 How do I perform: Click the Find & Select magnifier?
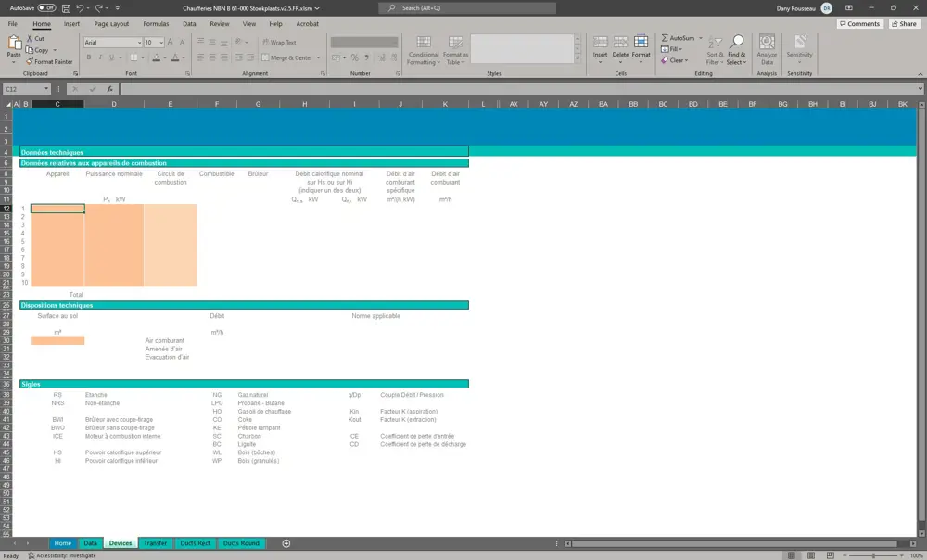coord(737,43)
